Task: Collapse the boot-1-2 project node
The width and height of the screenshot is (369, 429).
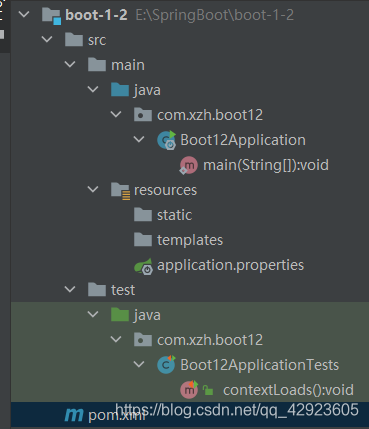Action: point(24,15)
